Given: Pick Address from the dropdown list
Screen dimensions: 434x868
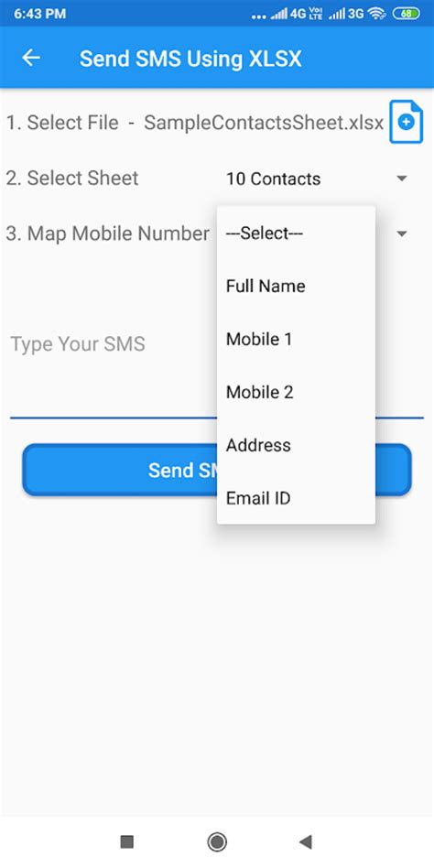Looking at the screenshot, I should (296, 446).
